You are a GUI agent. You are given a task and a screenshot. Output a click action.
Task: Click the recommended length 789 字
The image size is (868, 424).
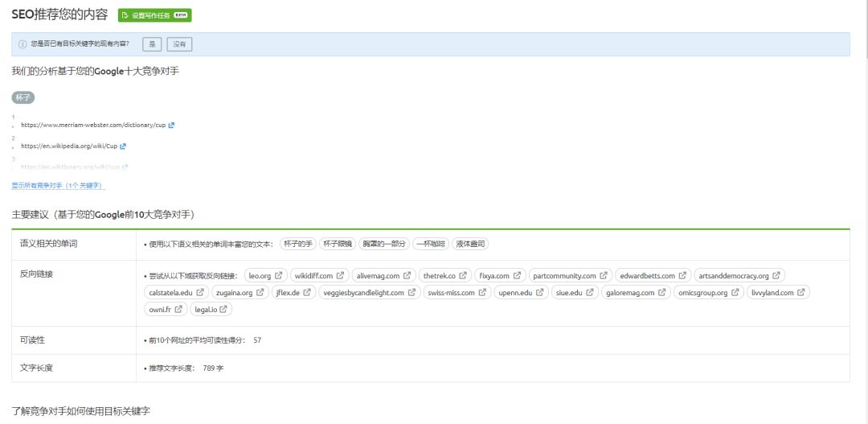pos(213,368)
